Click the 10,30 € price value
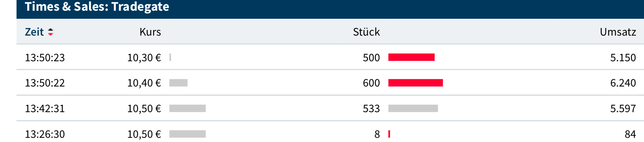Viewport: 644px width, 142px height. tap(144, 57)
